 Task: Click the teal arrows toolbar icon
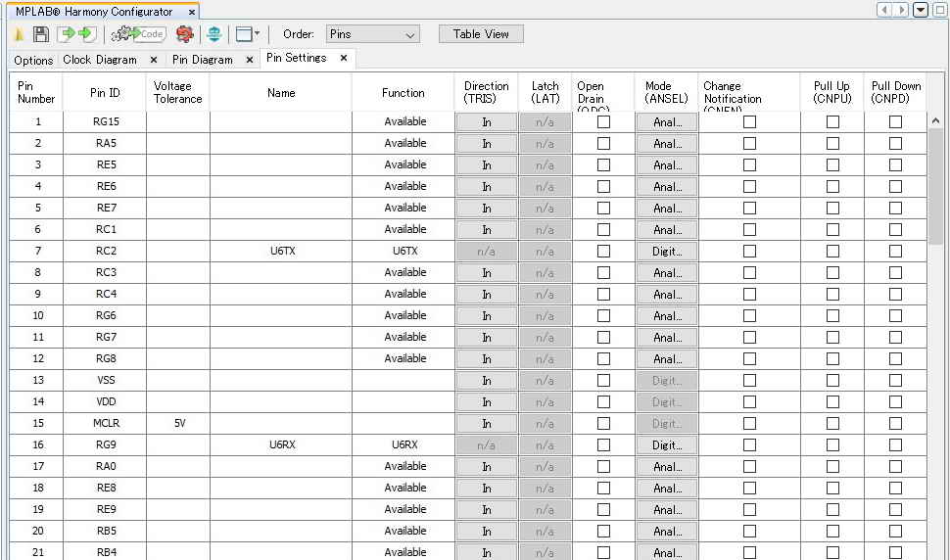[214, 34]
